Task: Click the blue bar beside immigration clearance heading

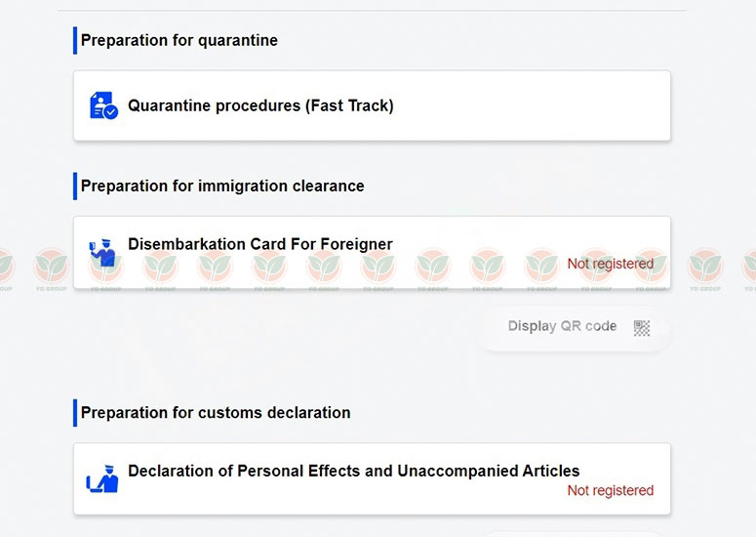Action: (75, 186)
